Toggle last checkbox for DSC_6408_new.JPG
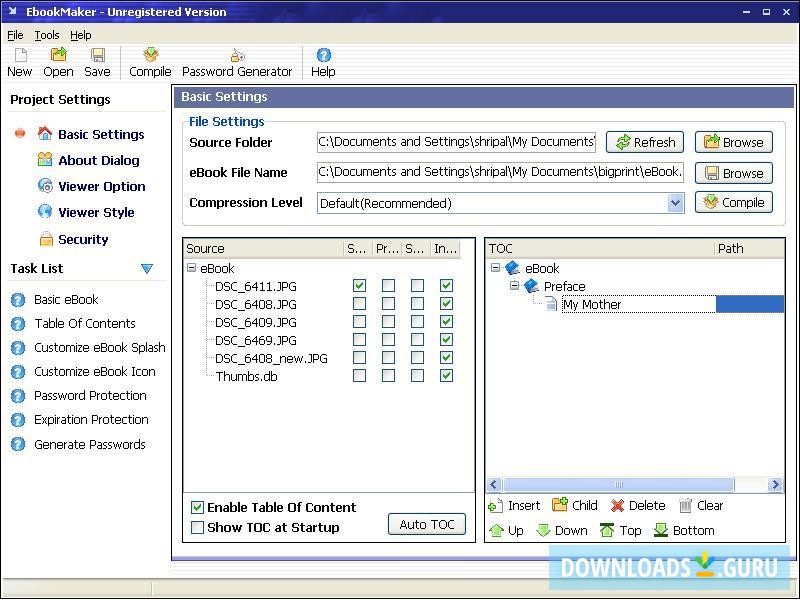Viewport: 800px width, 600px height. 446,358
